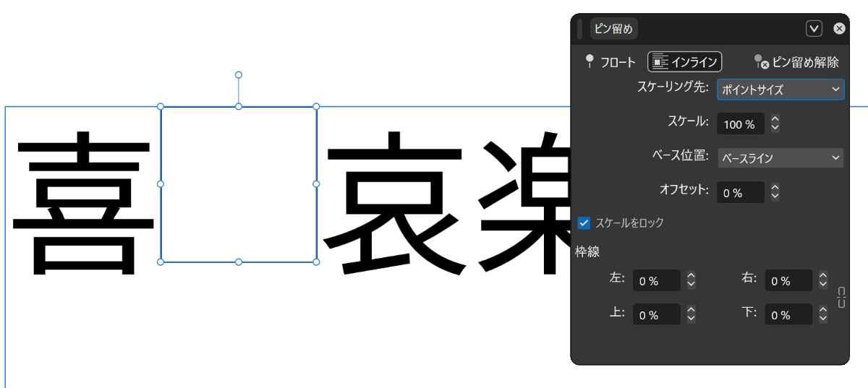Open the panel options menu arrow
This screenshot has width=868, height=388.
814,29
